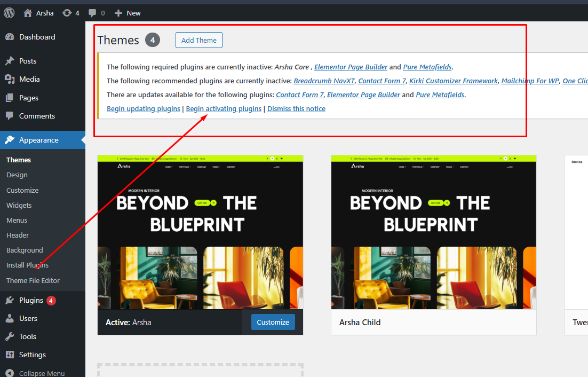
Task: Click the plus New icon
Action: (x=118, y=13)
